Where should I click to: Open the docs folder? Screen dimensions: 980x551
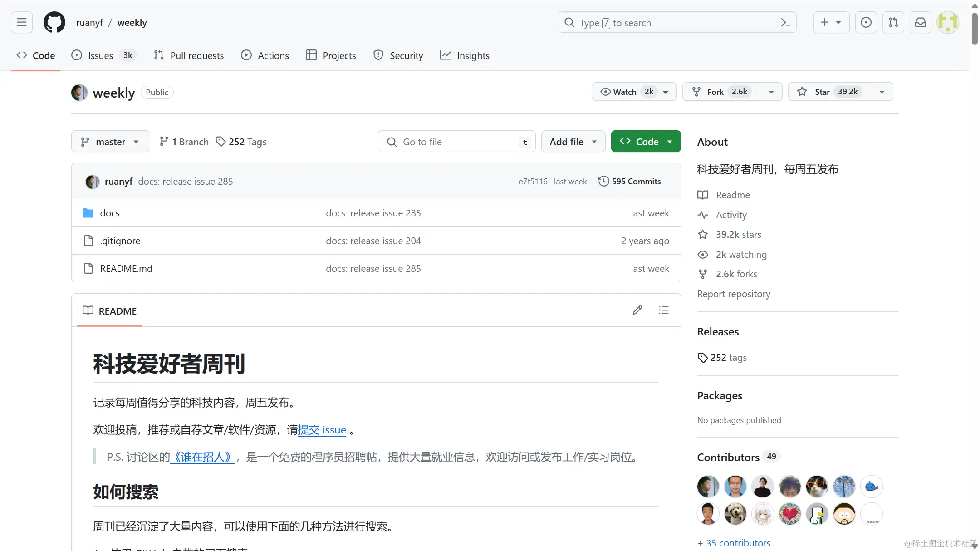(x=110, y=213)
